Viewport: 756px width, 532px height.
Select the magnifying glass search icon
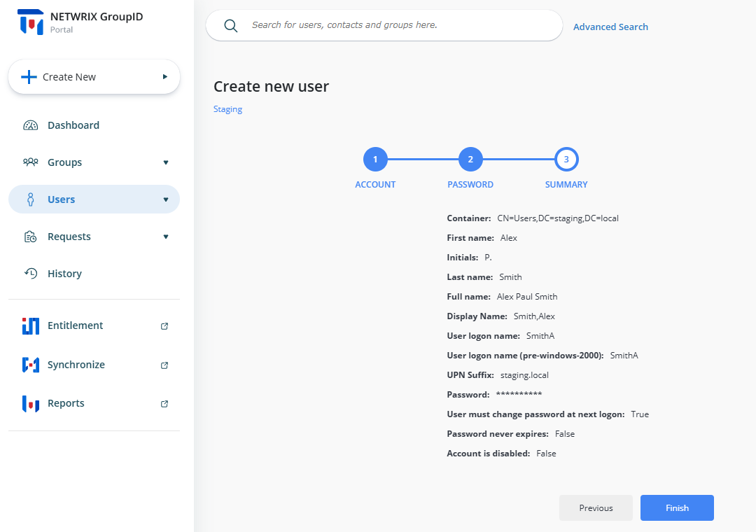click(x=231, y=25)
